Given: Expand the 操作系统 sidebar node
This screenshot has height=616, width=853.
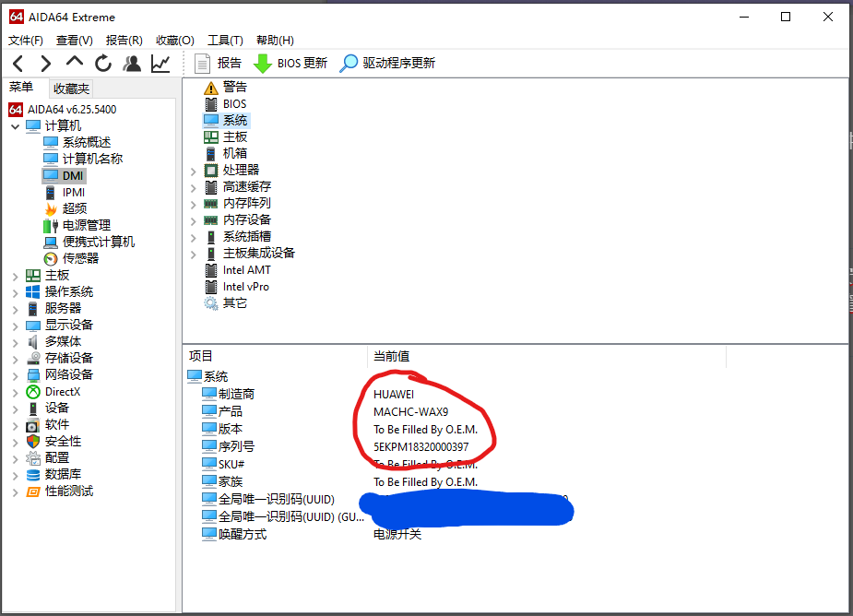Looking at the screenshot, I should tap(16, 293).
